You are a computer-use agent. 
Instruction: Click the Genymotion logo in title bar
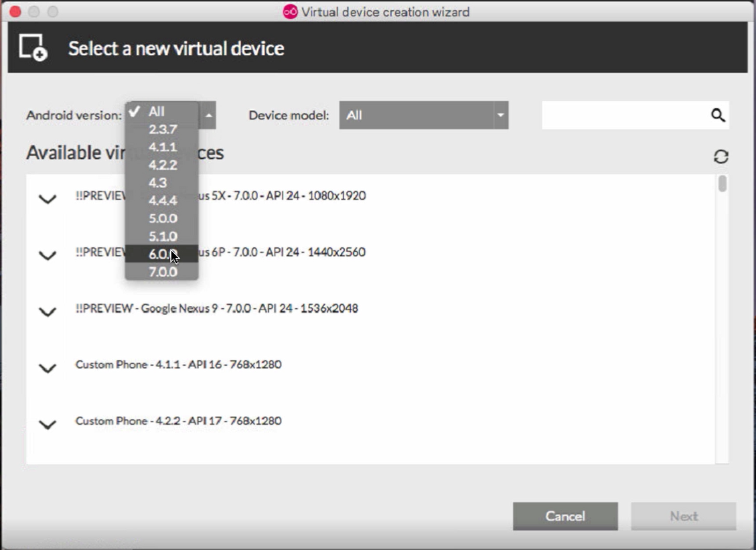(x=290, y=11)
